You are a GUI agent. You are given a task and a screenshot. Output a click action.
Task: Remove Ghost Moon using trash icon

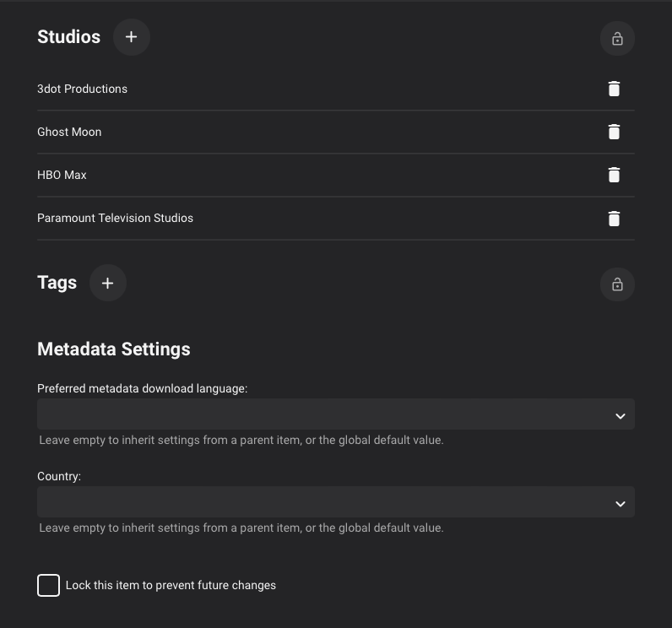[x=614, y=132]
